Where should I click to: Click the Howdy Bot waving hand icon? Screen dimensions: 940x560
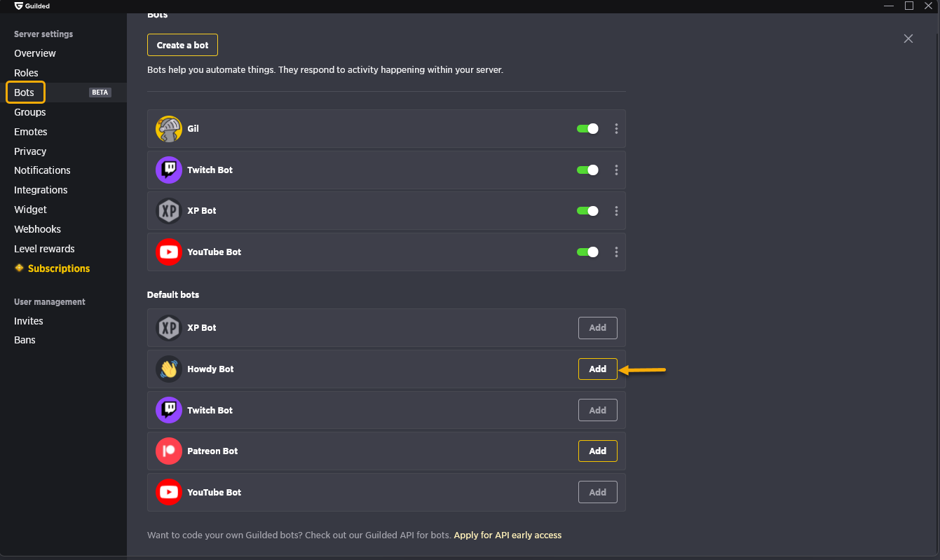169,369
